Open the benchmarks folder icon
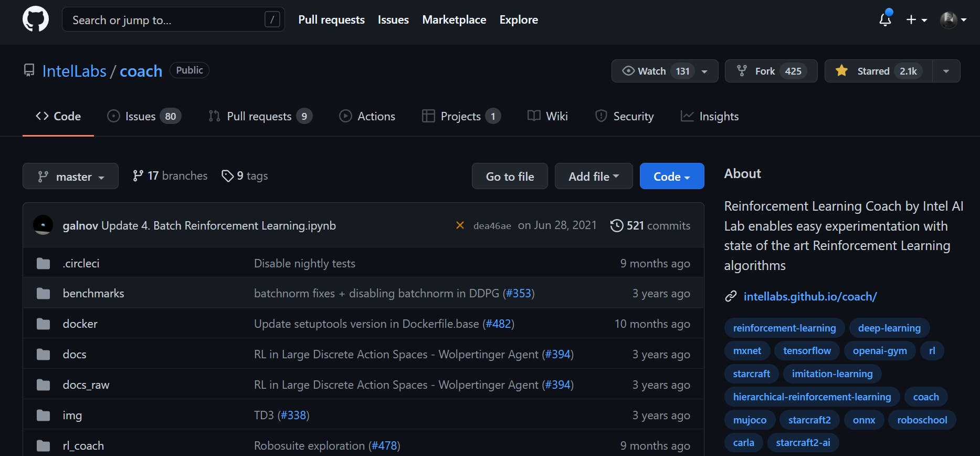The width and height of the screenshot is (980, 456). 44,294
